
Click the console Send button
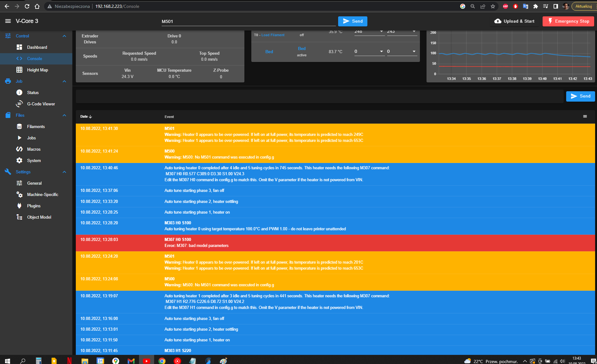pos(580,96)
